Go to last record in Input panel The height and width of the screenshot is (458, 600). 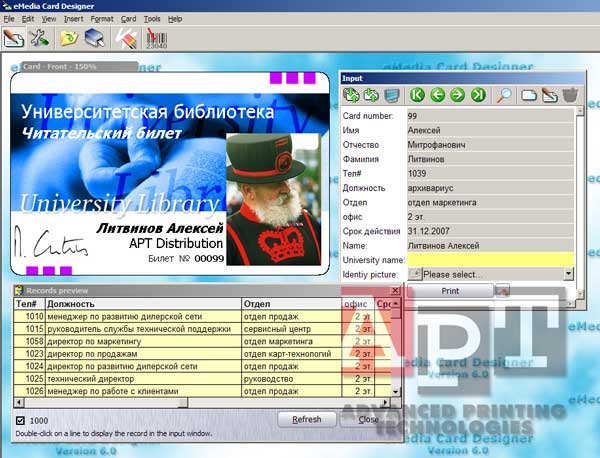coord(478,95)
